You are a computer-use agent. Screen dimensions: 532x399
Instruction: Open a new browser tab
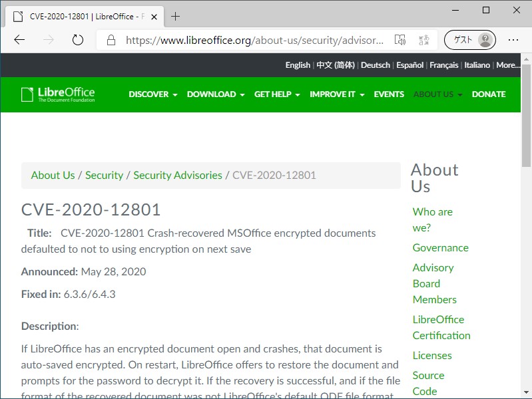point(175,16)
